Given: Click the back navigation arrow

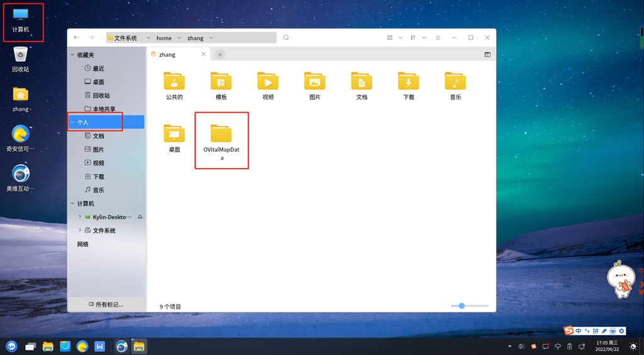Looking at the screenshot, I should click(76, 38).
